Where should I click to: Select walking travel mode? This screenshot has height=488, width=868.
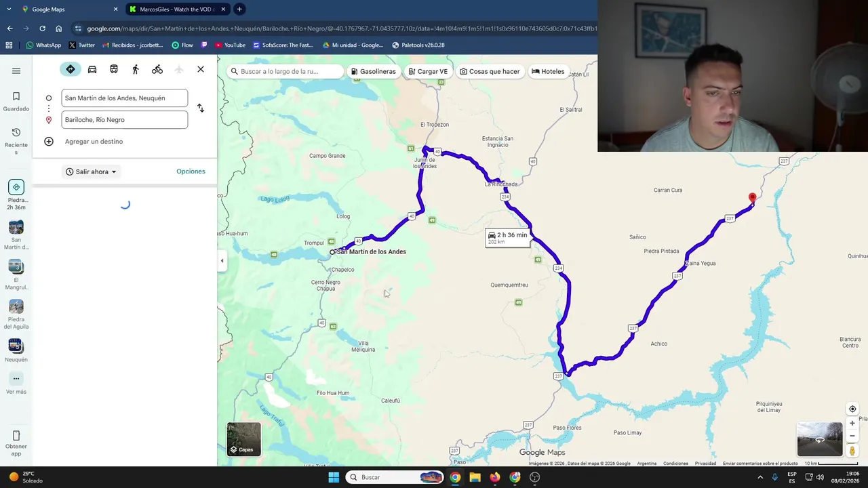136,69
